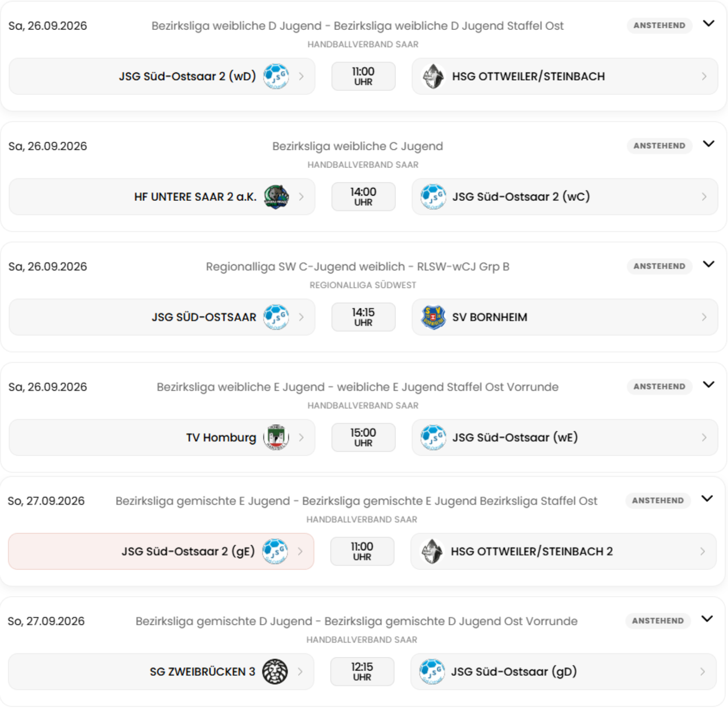Expand the gemischte D Jugend match details
This screenshot has width=728, height=728.
tap(707, 619)
